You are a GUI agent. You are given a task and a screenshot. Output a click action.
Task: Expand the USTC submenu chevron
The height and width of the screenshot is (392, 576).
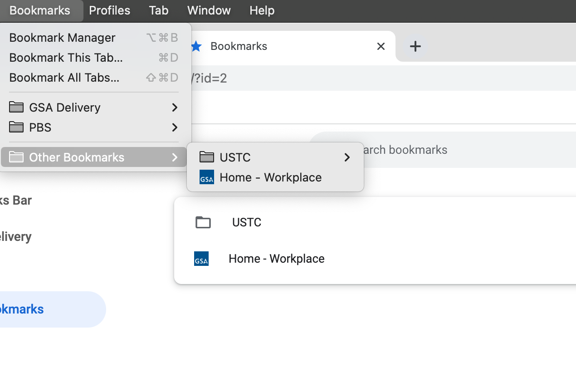pos(347,157)
